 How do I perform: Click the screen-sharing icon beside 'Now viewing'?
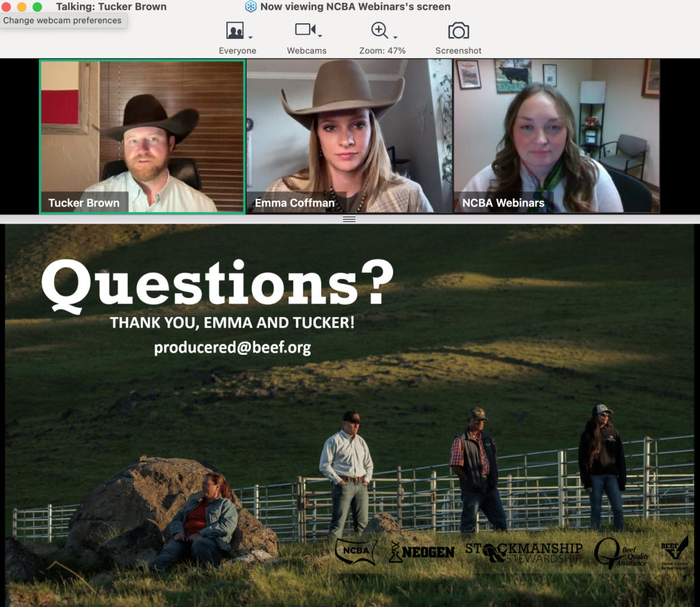(251, 7)
